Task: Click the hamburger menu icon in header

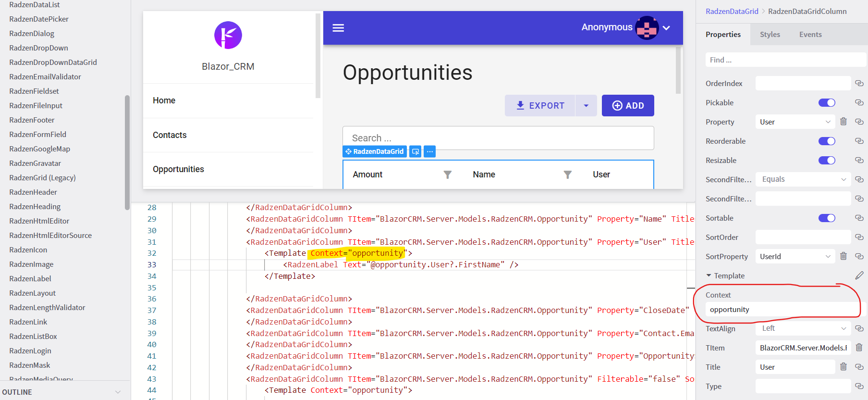Action: point(338,28)
